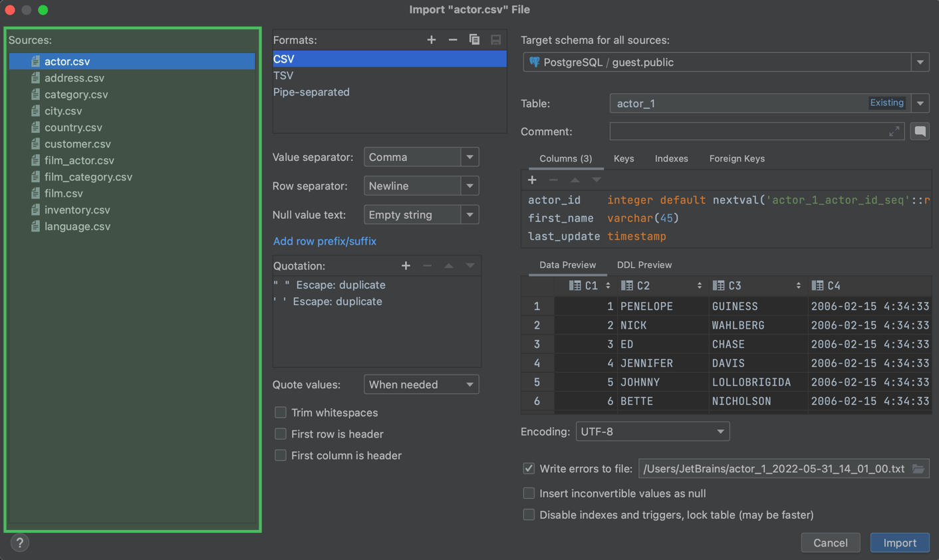Disable writing errors to file
The height and width of the screenshot is (560, 939).
528,468
